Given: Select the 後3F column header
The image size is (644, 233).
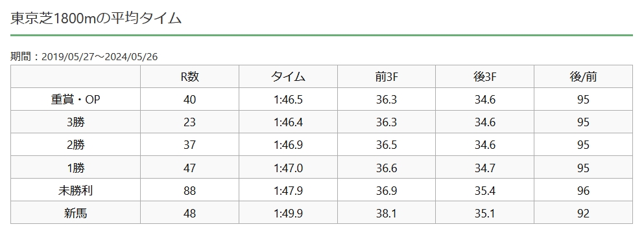Looking at the screenshot, I should 484,77.
